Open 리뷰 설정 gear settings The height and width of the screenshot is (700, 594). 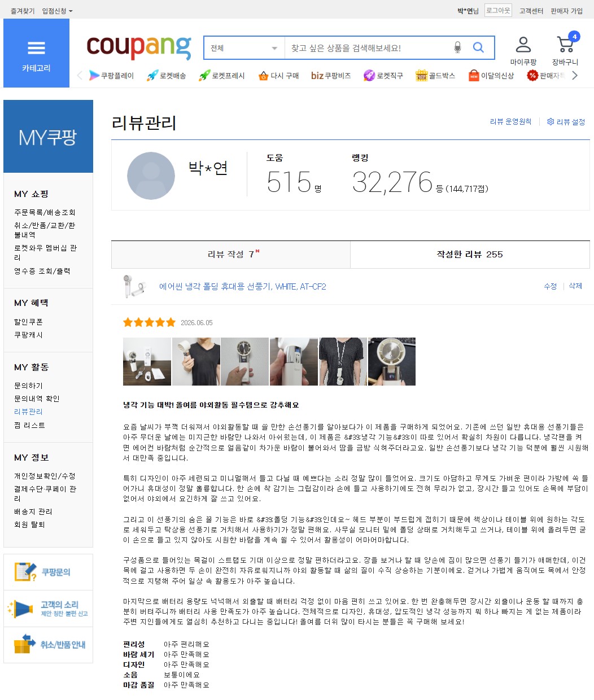(x=566, y=122)
